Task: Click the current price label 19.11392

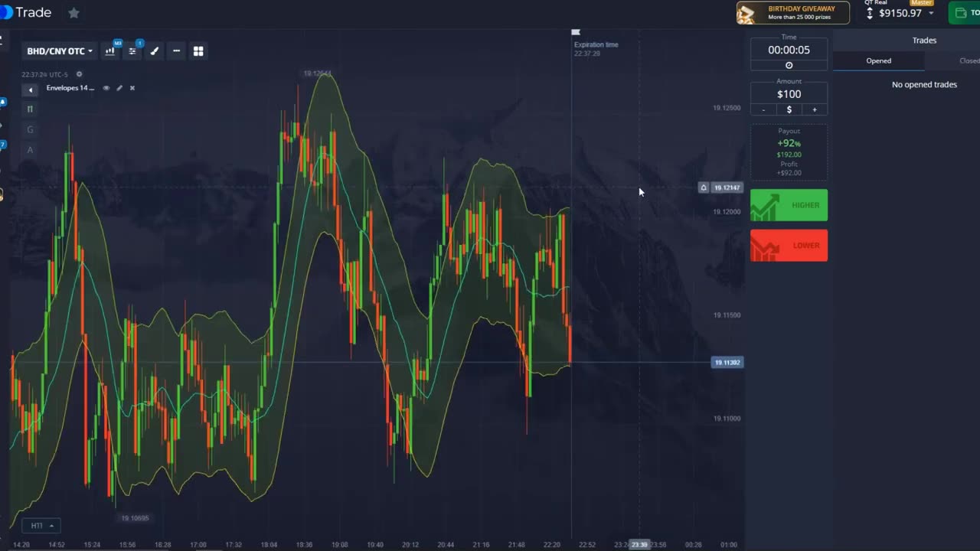Action: pos(727,363)
